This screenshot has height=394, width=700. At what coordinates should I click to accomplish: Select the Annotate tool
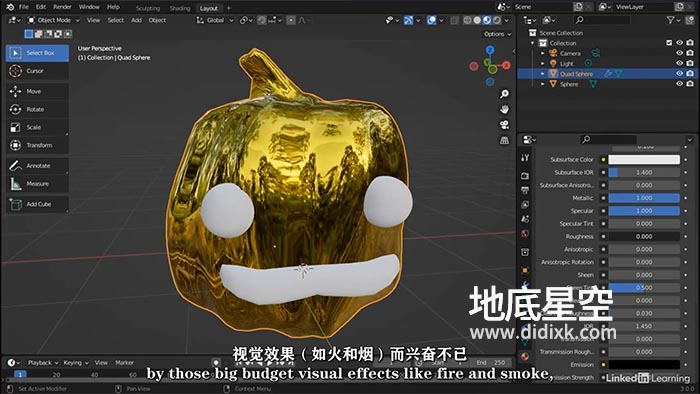pyautogui.click(x=37, y=166)
